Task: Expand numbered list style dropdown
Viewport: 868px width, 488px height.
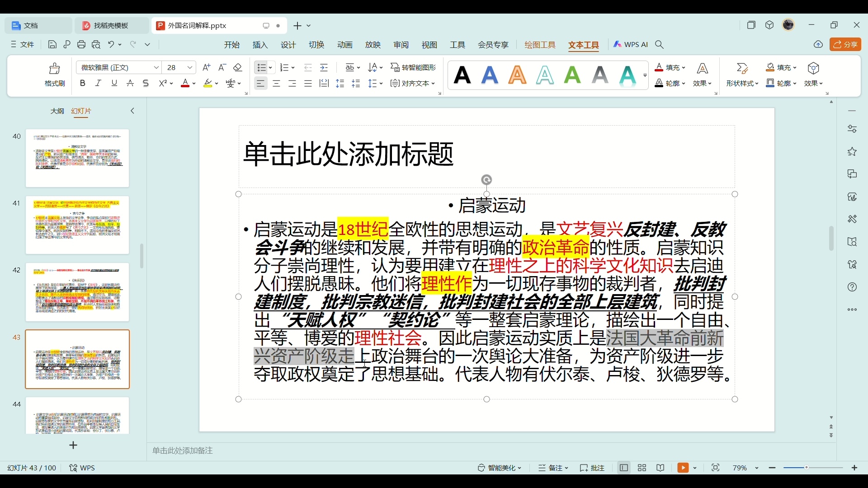Action: [x=293, y=68]
